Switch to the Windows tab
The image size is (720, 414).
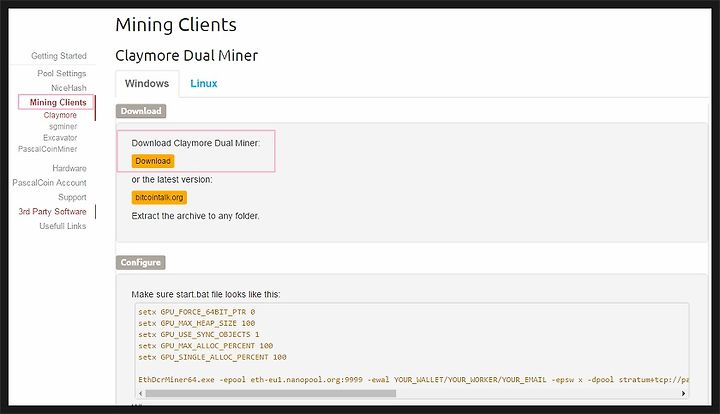(x=147, y=84)
